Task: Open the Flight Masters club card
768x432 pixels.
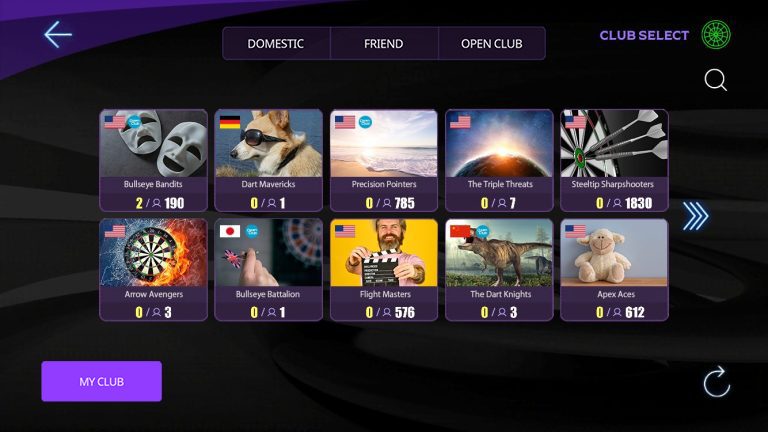Action: [x=384, y=270]
